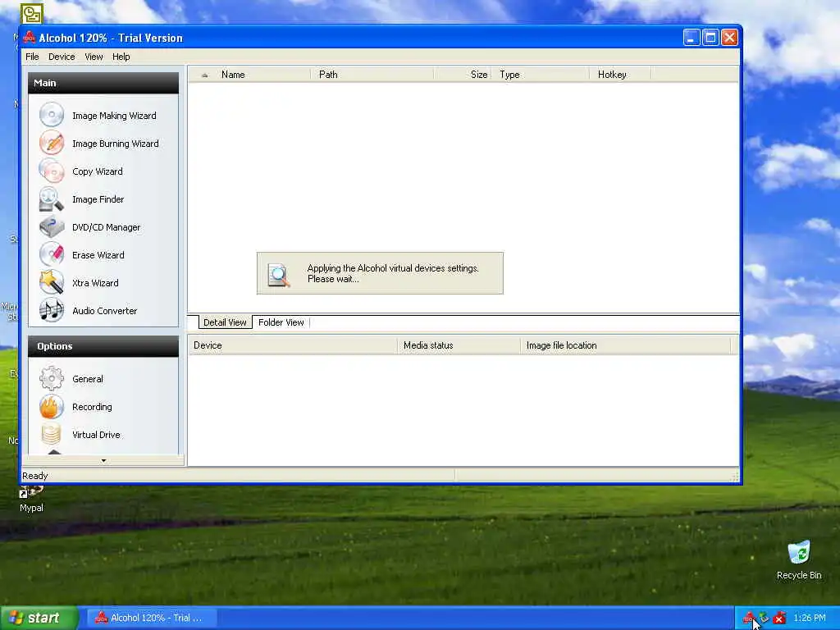Screen dimensions: 840x630
Task: Open the Help menu
Action: point(121,57)
